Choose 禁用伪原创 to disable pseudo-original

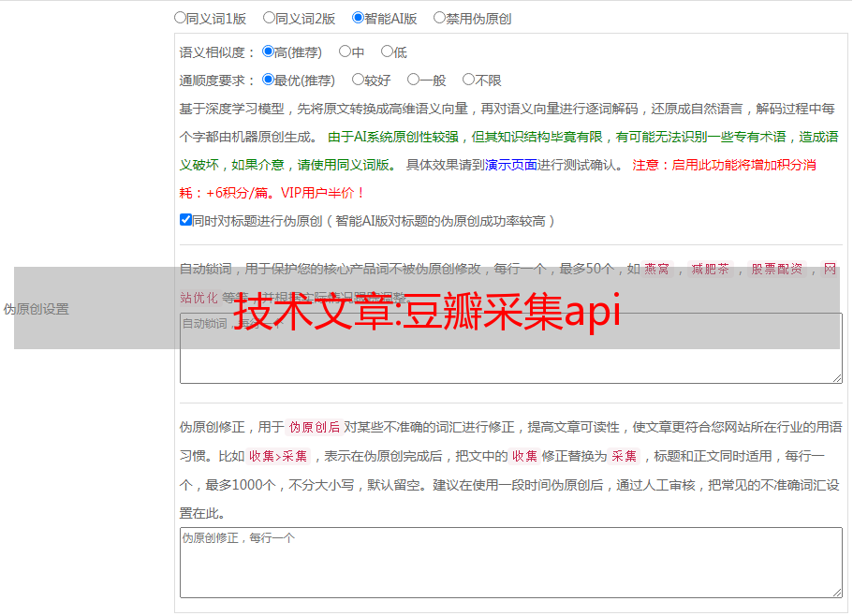tap(439, 17)
